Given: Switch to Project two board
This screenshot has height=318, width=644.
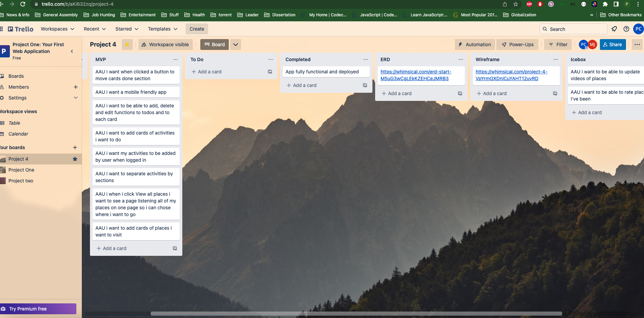Looking at the screenshot, I should point(21,181).
